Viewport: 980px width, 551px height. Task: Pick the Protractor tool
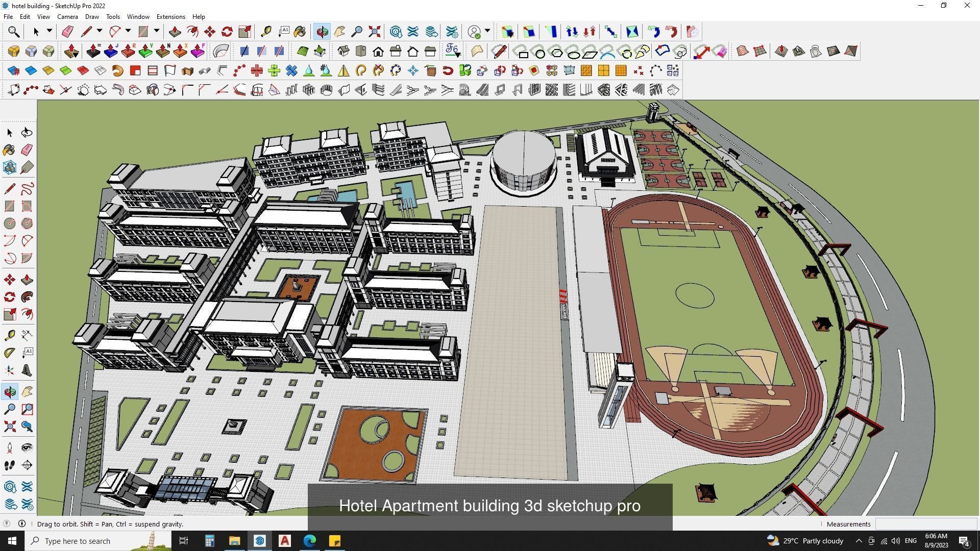point(9,352)
